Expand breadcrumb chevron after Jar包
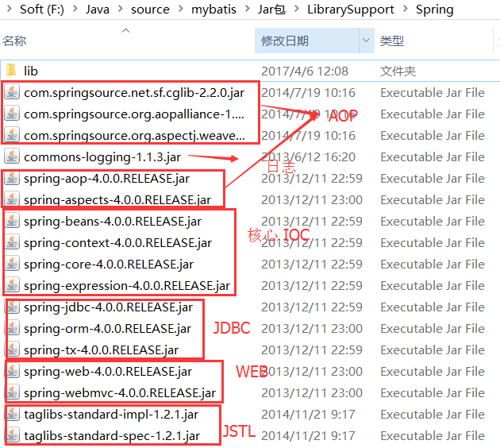 pos(297,9)
